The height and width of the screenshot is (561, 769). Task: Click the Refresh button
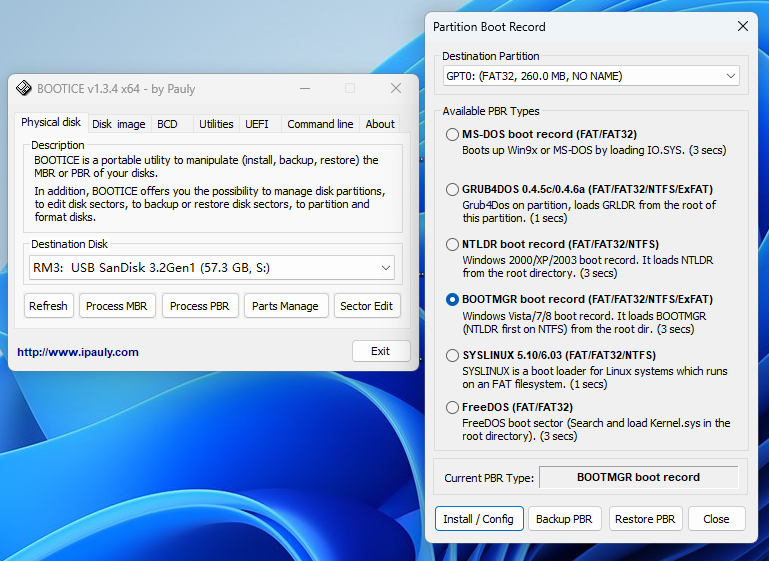point(49,306)
